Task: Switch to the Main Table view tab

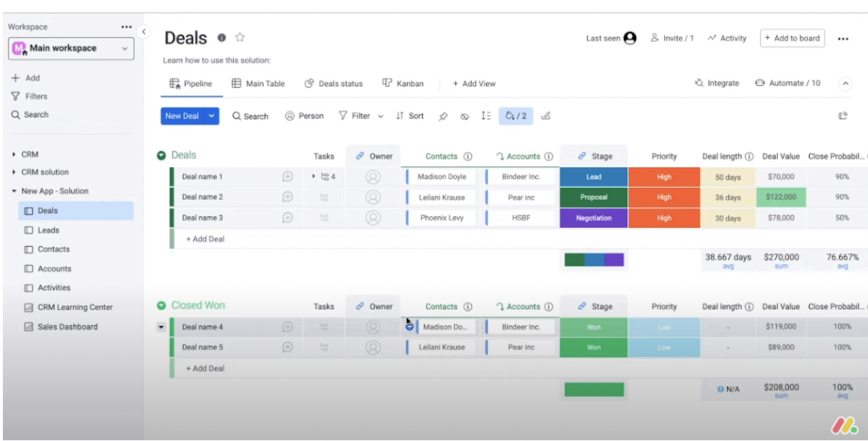Action: coord(259,83)
